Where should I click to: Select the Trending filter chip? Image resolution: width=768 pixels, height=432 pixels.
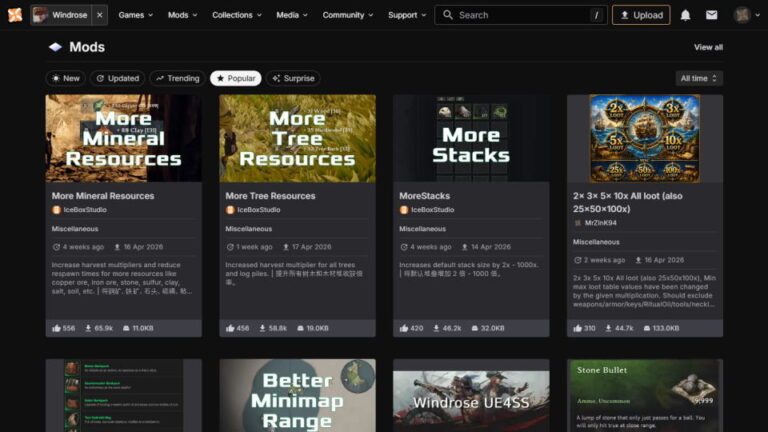(x=177, y=78)
